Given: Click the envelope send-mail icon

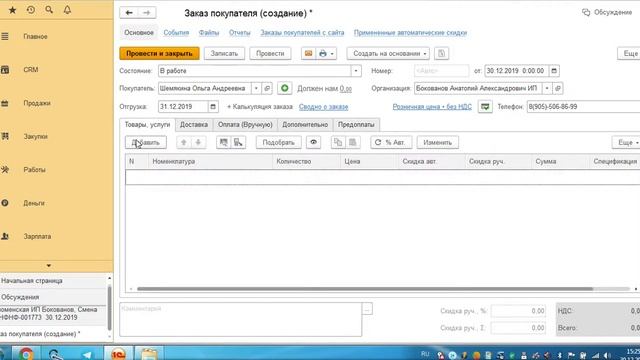Looking at the screenshot, I should point(309,53).
